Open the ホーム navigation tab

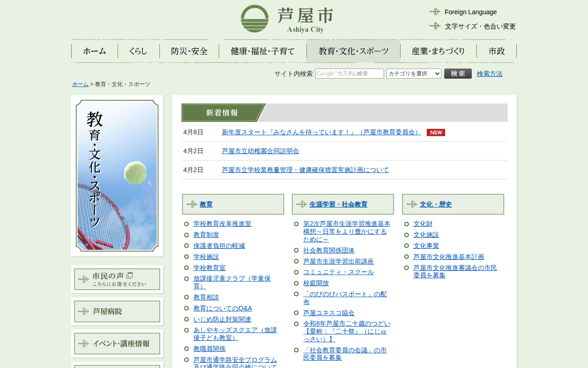pyautogui.click(x=95, y=51)
